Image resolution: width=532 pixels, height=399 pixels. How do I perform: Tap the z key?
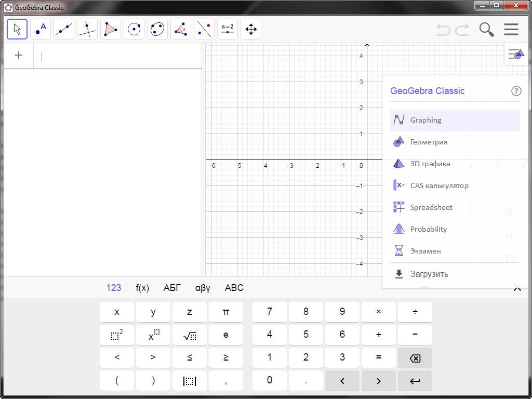tap(190, 312)
